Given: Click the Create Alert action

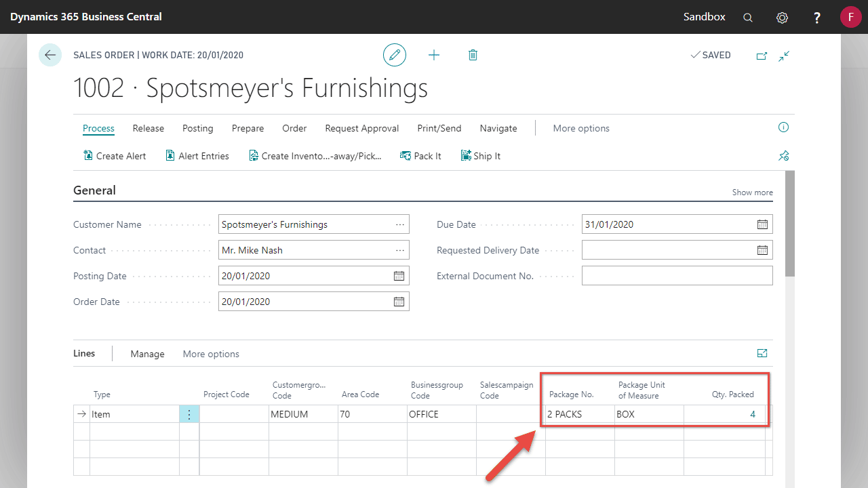Looking at the screenshot, I should 115,156.
